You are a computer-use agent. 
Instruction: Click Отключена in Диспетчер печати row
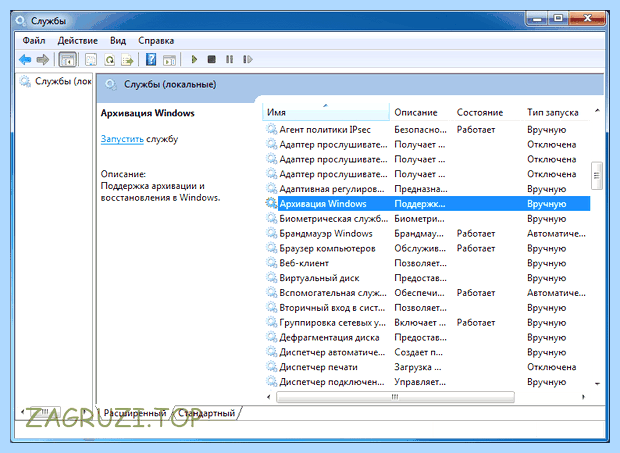551,367
